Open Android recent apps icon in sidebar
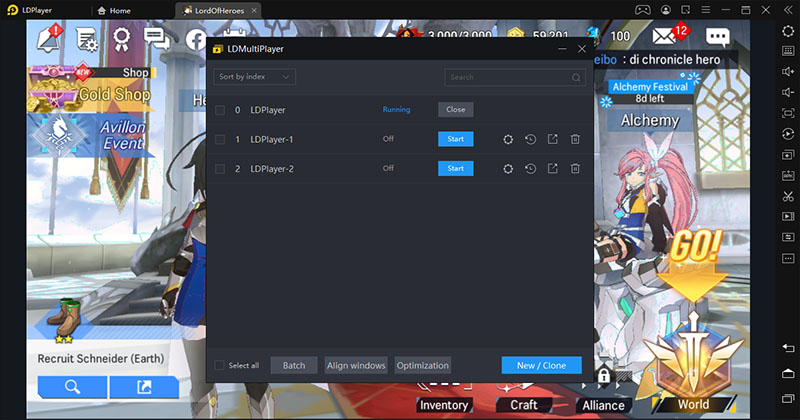The height and width of the screenshot is (420, 800). coord(788,398)
